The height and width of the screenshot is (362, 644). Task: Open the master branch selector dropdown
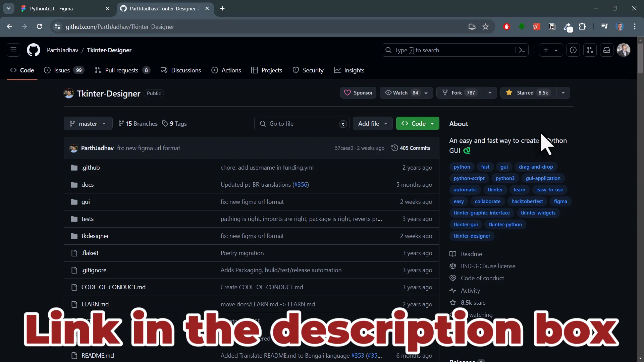point(88,123)
